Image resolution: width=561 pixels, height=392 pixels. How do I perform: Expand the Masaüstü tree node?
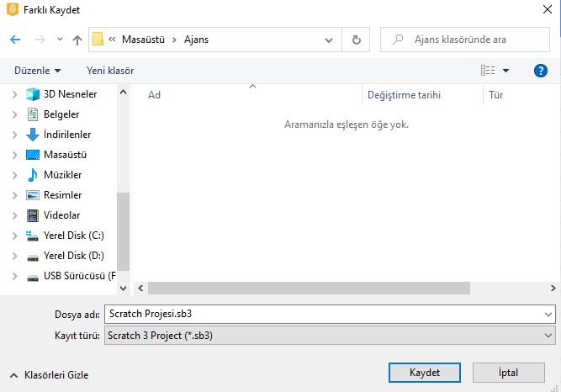(x=14, y=155)
